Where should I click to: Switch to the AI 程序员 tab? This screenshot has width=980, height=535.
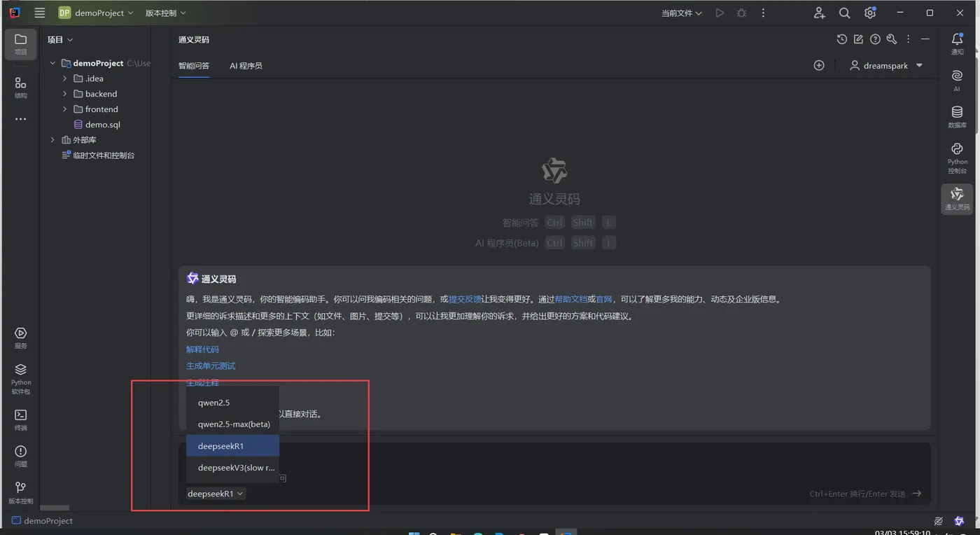tap(246, 66)
